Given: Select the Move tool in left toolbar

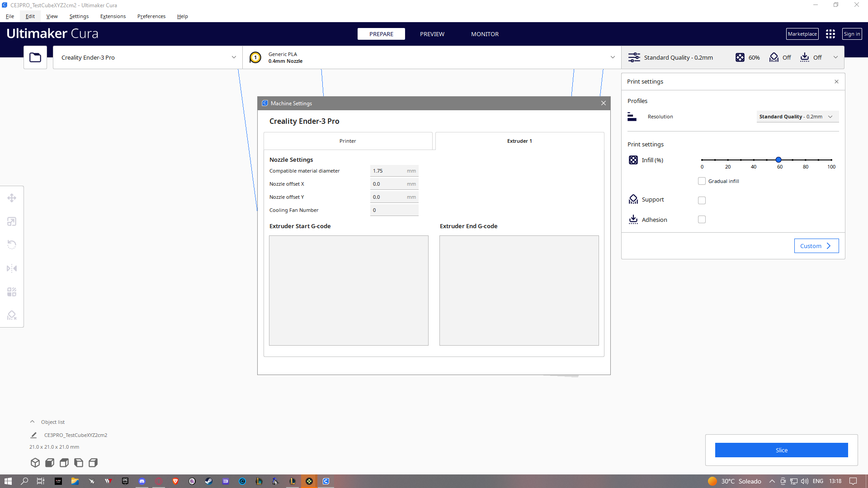Looking at the screenshot, I should tap(12, 198).
